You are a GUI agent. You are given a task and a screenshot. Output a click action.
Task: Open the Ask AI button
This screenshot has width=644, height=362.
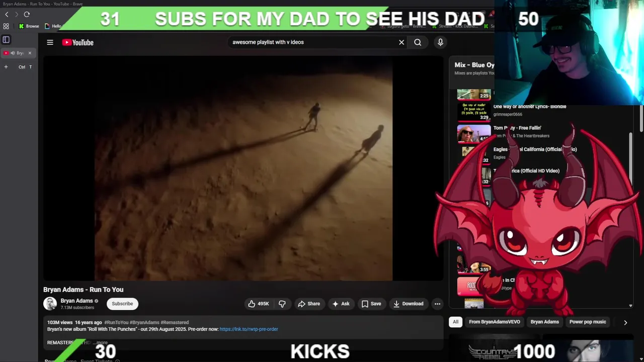[341, 304]
